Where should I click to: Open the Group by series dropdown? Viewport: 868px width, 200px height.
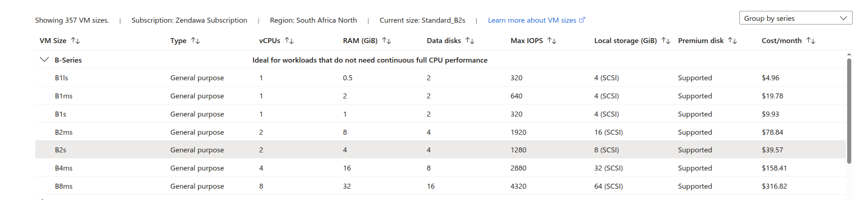click(796, 18)
